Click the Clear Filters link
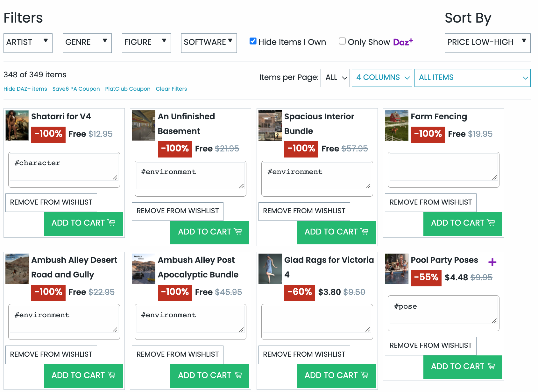 click(x=171, y=89)
